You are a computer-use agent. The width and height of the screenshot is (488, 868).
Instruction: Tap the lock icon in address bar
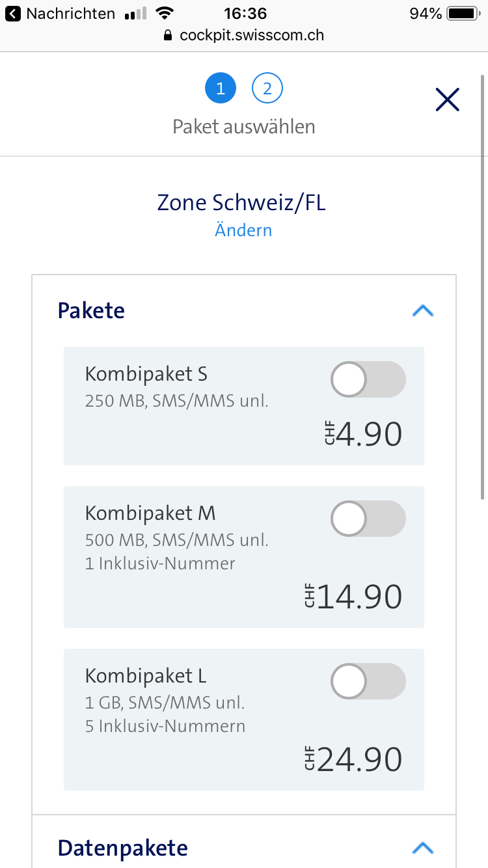(168, 35)
